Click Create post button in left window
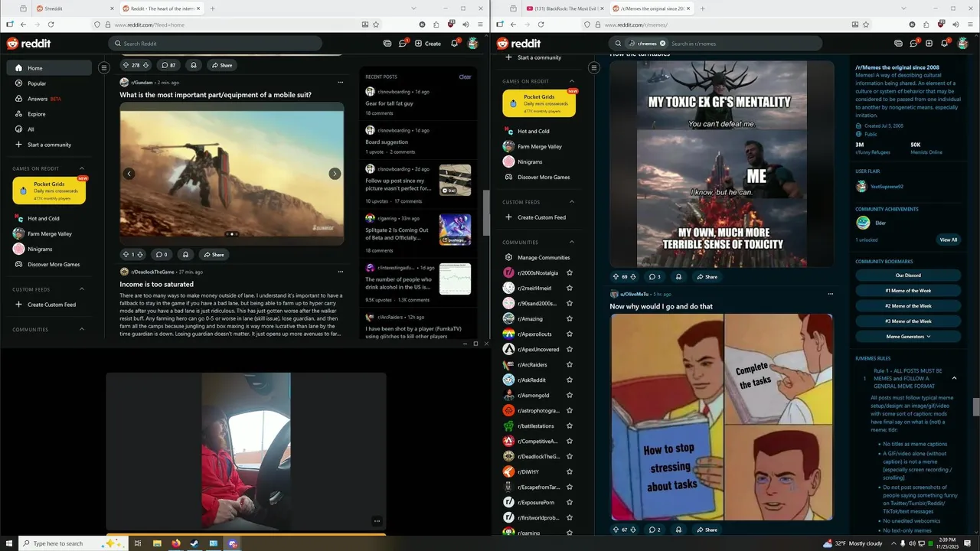Image resolution: width=980 pixels, height=551 pixels. pyautogui.click(x=428, y=44)
